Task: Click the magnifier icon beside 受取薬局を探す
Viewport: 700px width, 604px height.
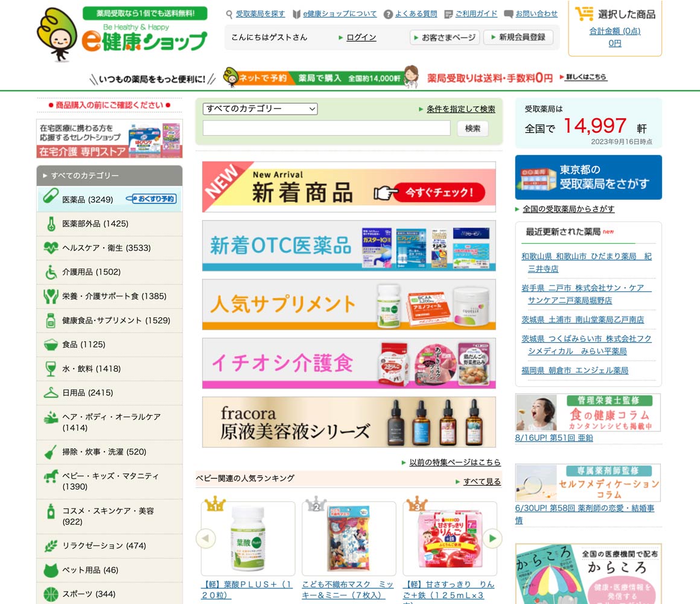Action: [229, 14]
